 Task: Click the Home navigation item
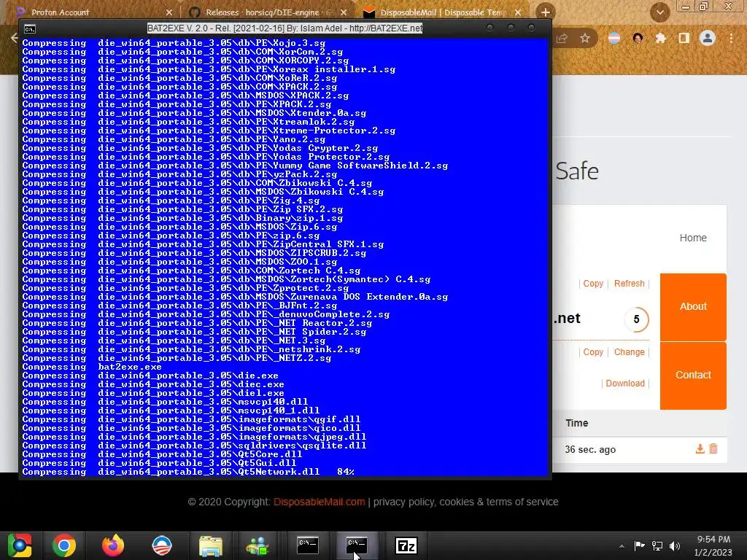coord(693,238)
